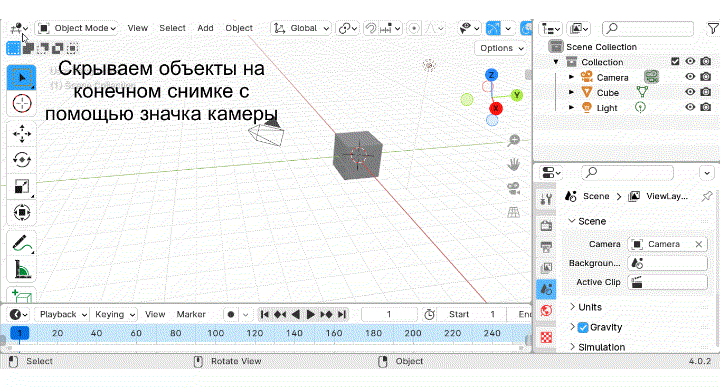Clear the scene Camera field
The width and height of the screenshot is (720, 388).
pyautogui.click(x=699, y=244)
